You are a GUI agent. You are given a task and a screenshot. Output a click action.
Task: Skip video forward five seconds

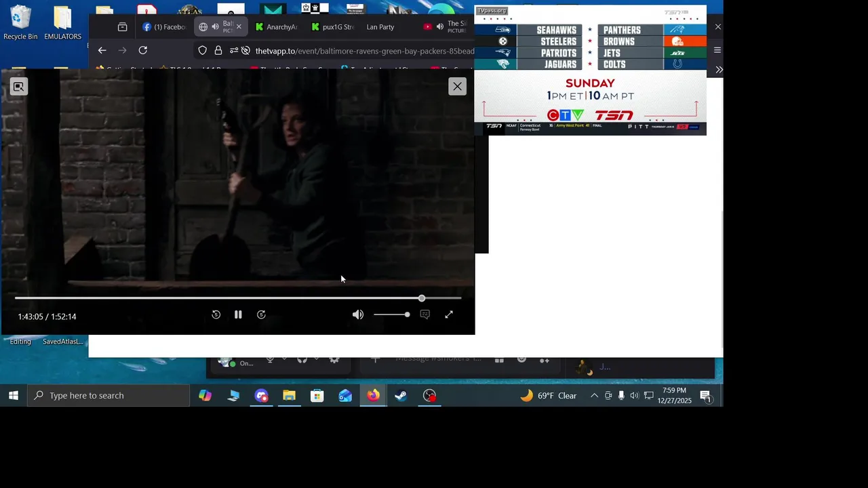[261, 314]
